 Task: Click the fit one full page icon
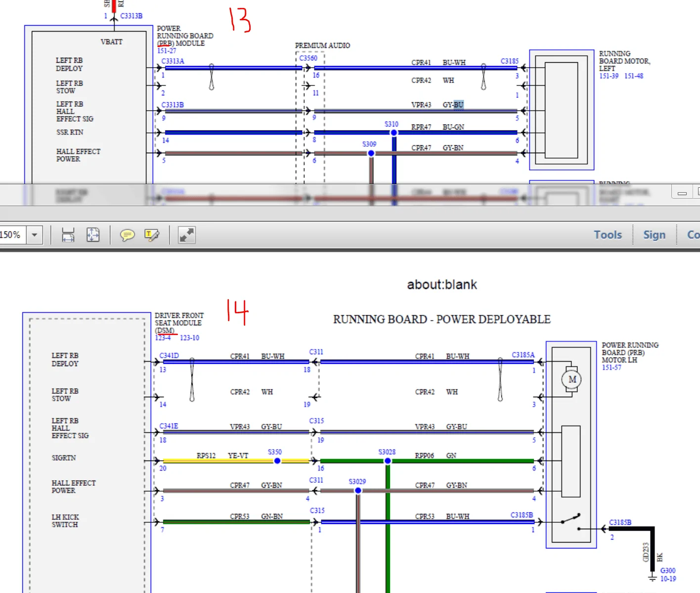pos(93,235)
